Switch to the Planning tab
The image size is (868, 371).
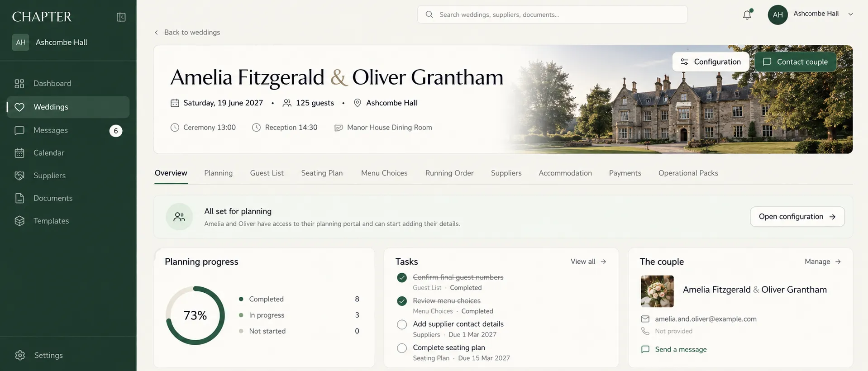click(x=218, y=173)
